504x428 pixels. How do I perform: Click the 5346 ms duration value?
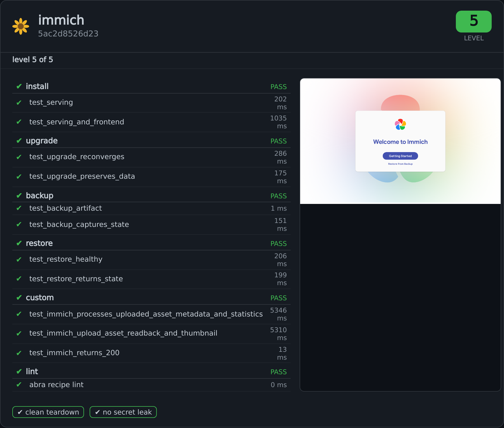278,314
